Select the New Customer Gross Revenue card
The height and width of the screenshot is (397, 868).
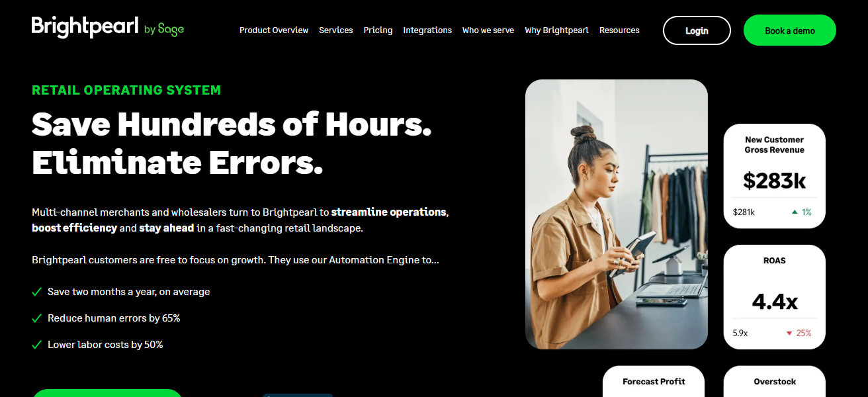pyautogui.click(x=775, y=176)
